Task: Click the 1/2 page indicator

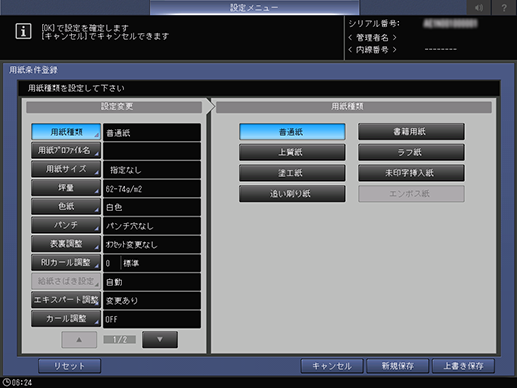Action: click(120, 340)
